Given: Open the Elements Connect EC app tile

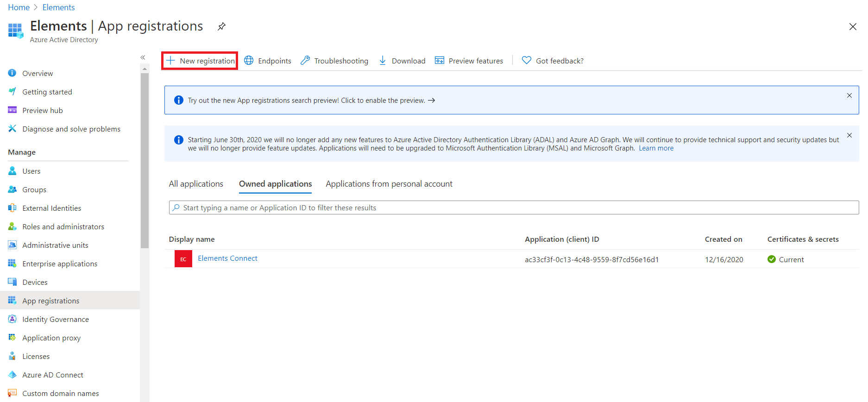Looking at the screenshot, I should click(x=183, y=259).
